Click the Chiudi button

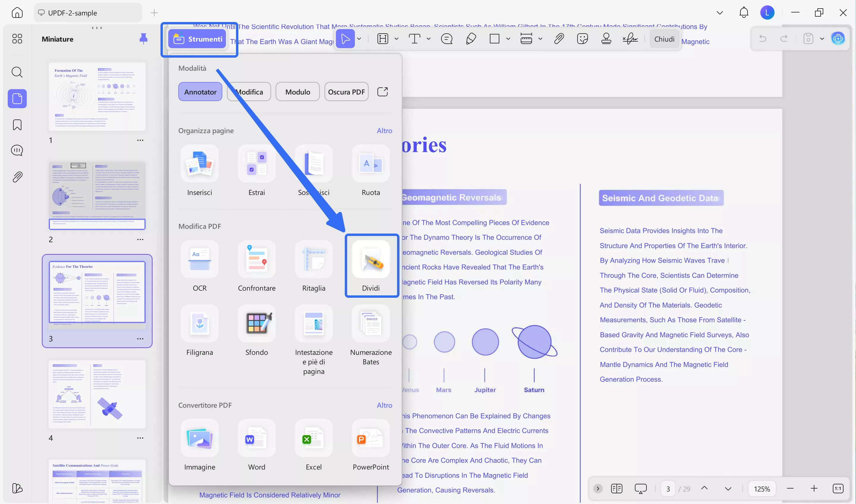(x=664, y=39)
